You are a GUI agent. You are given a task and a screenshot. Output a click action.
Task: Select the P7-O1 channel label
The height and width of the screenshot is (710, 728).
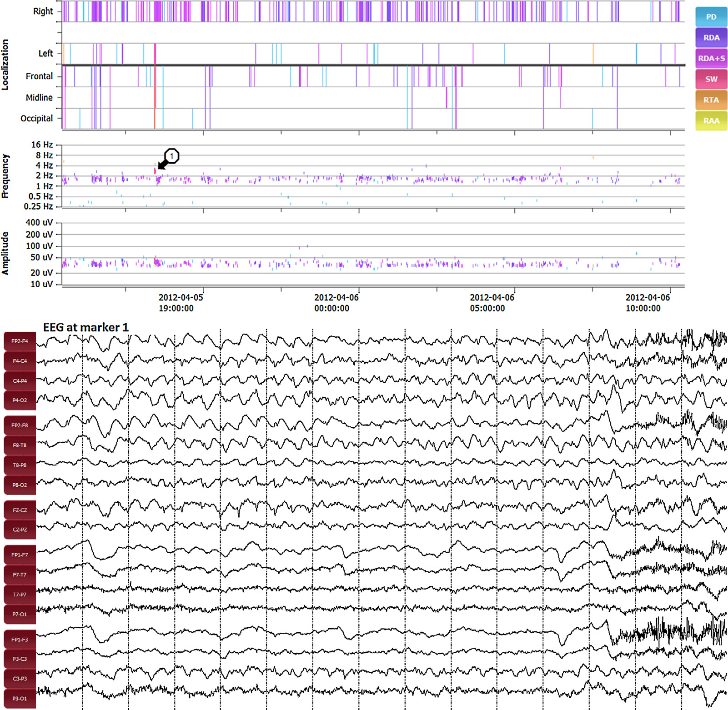click(x=20, y=615)
